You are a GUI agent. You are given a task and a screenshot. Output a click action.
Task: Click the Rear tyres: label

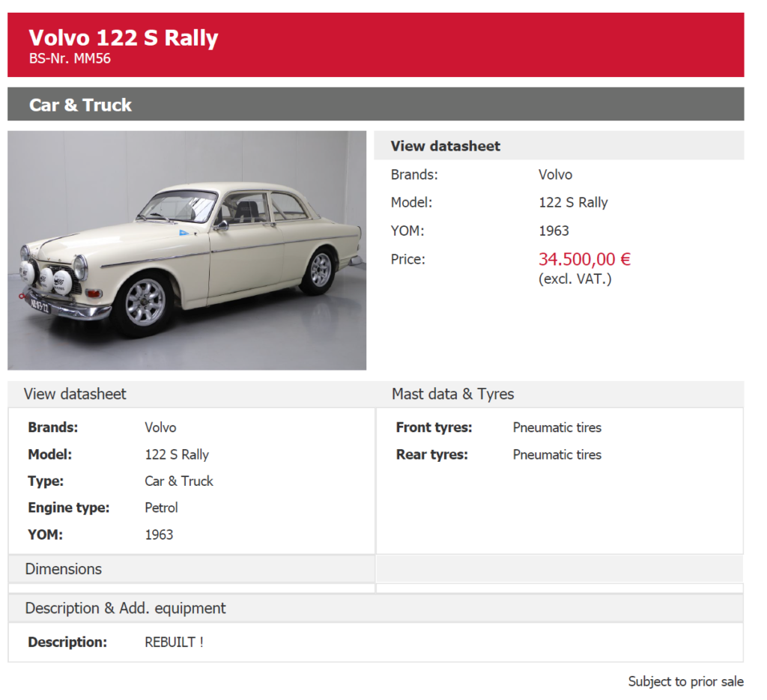coord(432,454)
